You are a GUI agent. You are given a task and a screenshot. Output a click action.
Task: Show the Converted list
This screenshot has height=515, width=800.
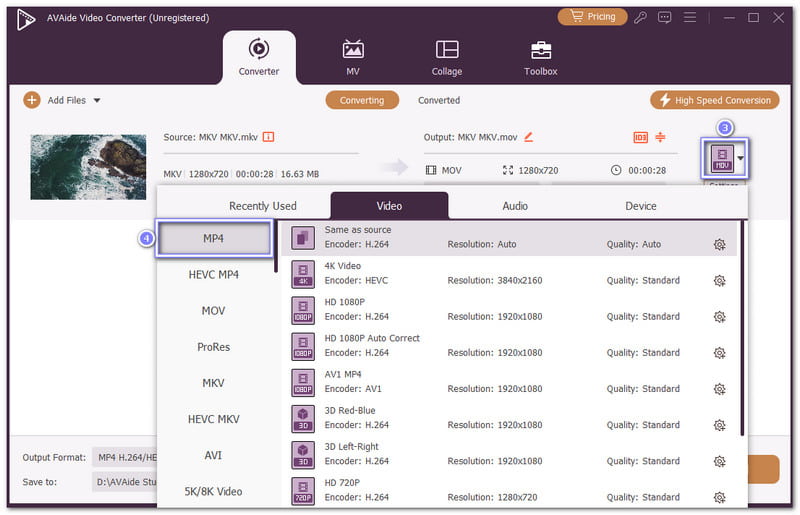click(x=439, y=100)
